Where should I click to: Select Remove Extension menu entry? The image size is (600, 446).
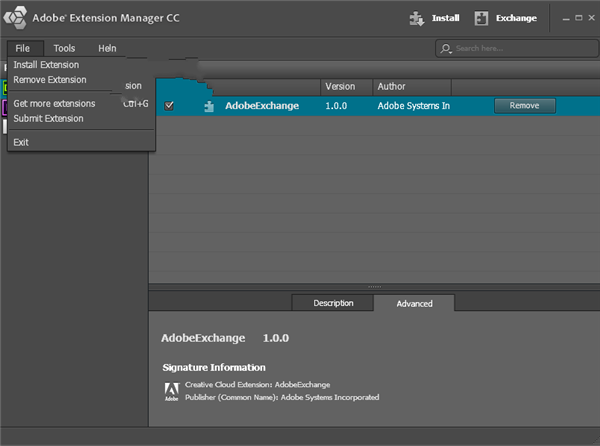(x=50, y=80)
